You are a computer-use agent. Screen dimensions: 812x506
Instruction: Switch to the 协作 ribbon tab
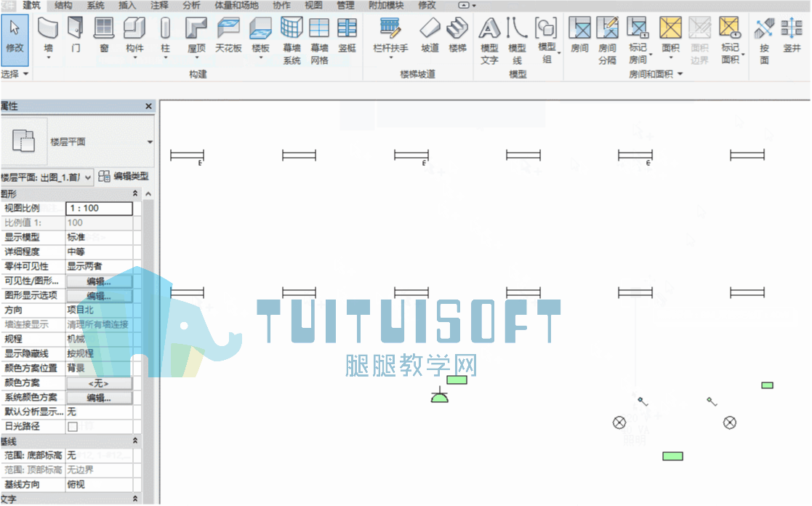282,5
